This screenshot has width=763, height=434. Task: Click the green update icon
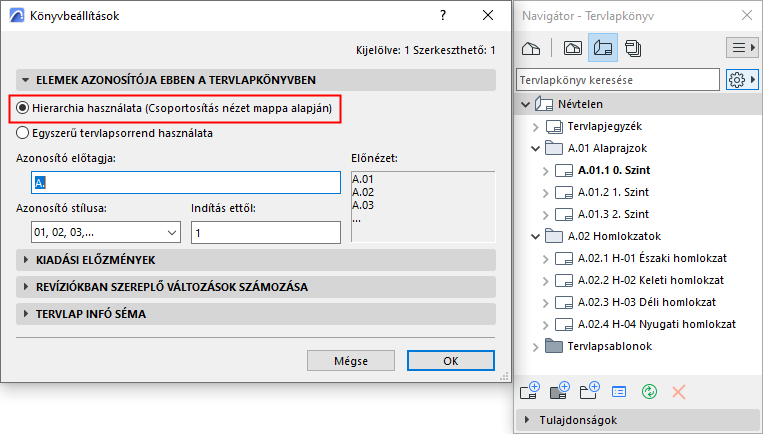(x=649, y=391)
